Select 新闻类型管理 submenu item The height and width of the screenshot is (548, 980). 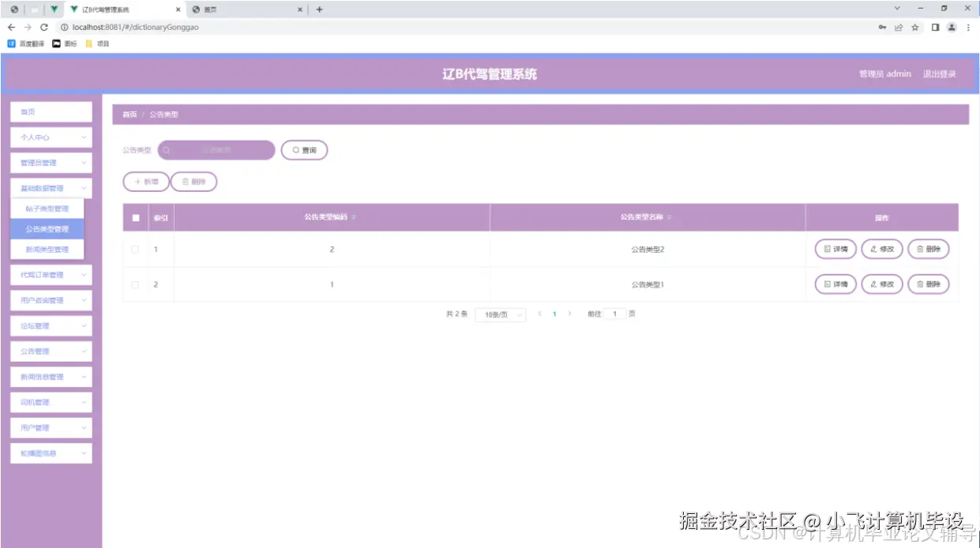point(47,250)
